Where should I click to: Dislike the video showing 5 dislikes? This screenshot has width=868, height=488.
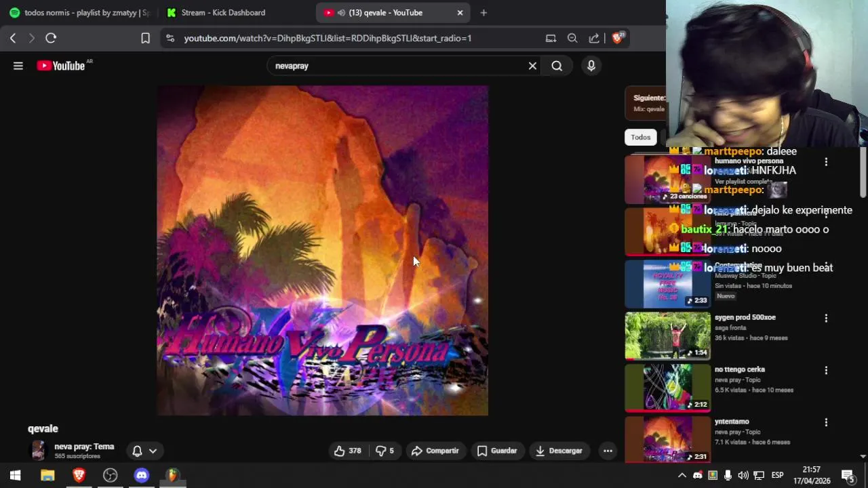tap(385, 451)
